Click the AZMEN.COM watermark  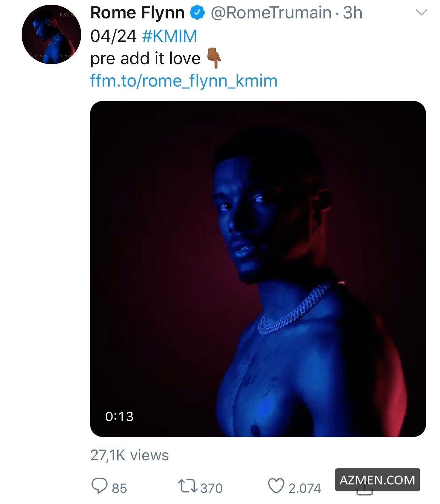point(377,480)
